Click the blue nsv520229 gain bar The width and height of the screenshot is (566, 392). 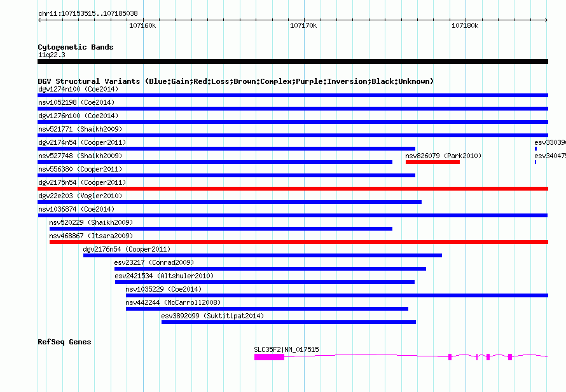click(x=221, y=229)
